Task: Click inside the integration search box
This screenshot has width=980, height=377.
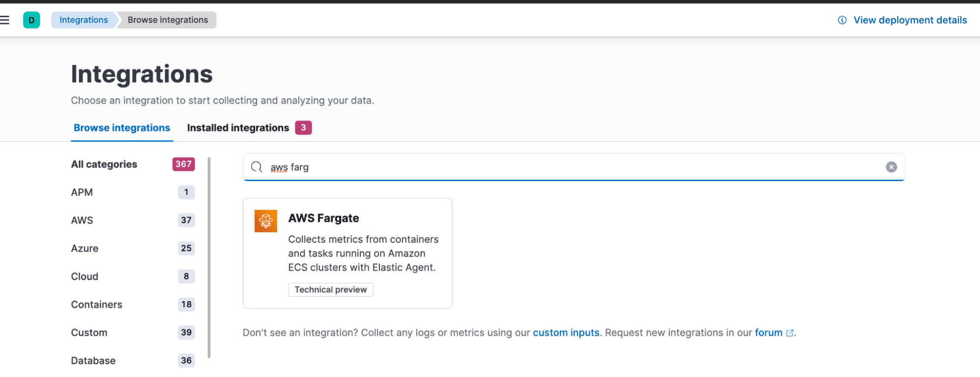Action: click(490, 167)
